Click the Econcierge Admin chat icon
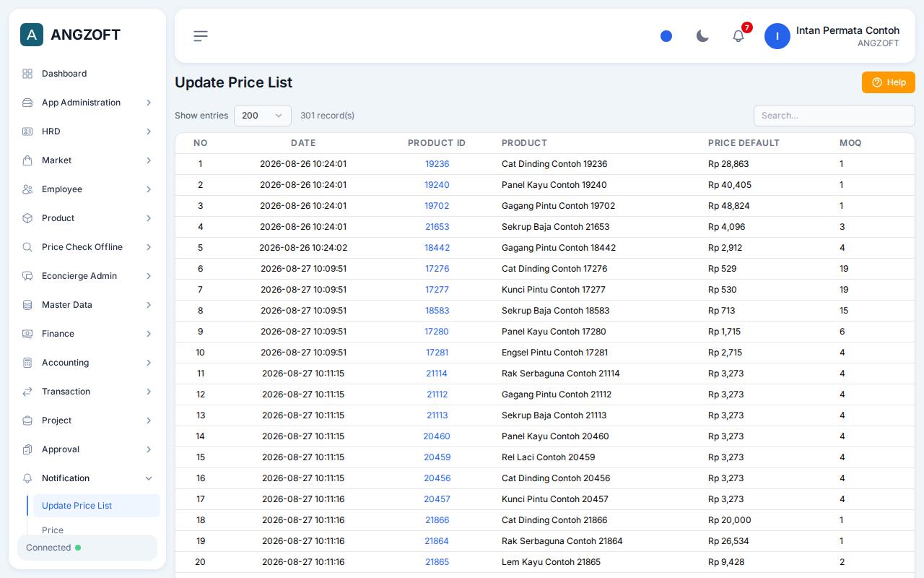The image size is (924, 578). (x=27, y=276)
